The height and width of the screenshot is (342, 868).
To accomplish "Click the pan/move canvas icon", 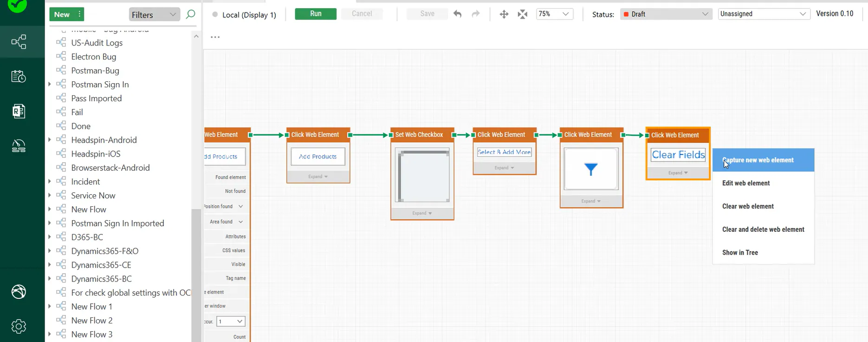I will point(504,14).
